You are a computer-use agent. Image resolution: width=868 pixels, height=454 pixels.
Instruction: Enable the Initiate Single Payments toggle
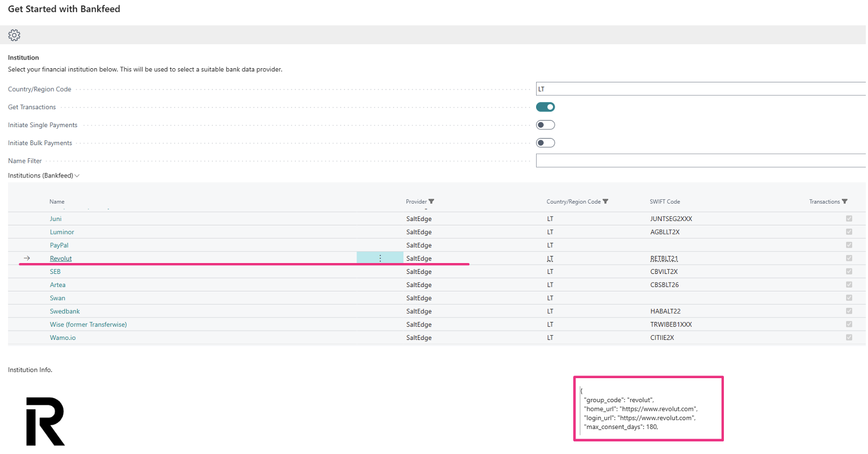click(545, 125)
